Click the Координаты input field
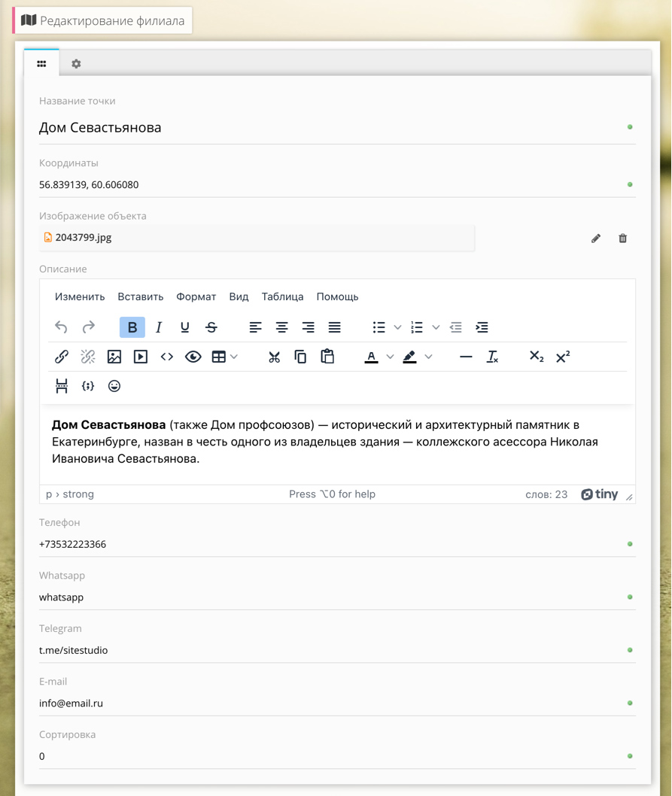The width and height of the screenshot is (672, 796). pos(331,184)
